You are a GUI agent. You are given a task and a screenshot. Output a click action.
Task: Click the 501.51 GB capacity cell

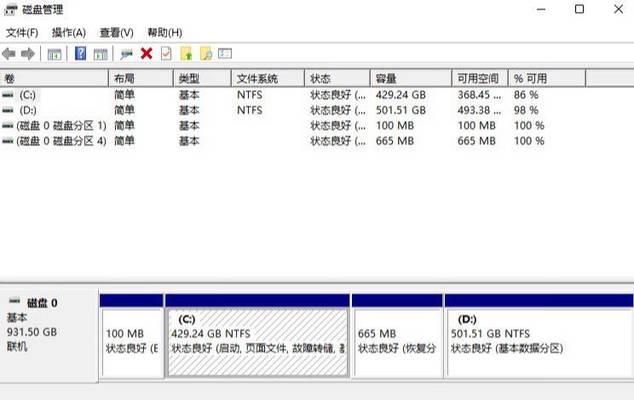tap(401, 110)
